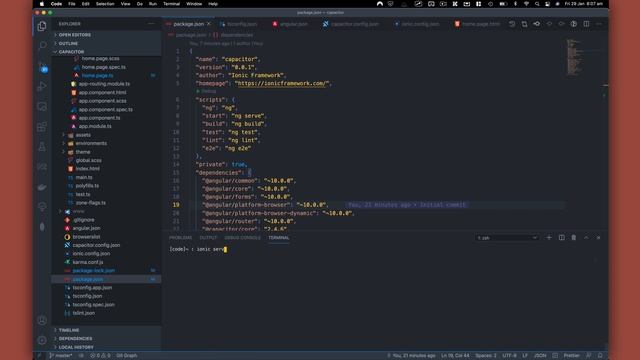Click the open changes icon in editor toolbar

click(524, 24)
